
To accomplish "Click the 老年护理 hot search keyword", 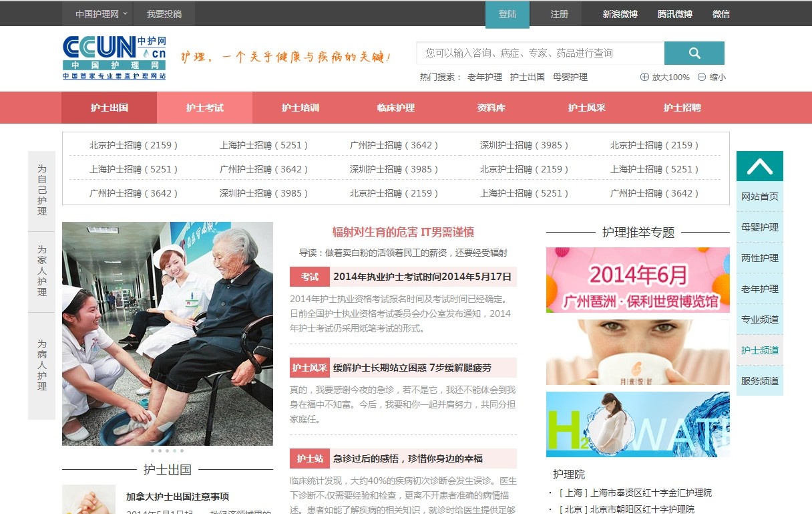I will pos(484,77).
